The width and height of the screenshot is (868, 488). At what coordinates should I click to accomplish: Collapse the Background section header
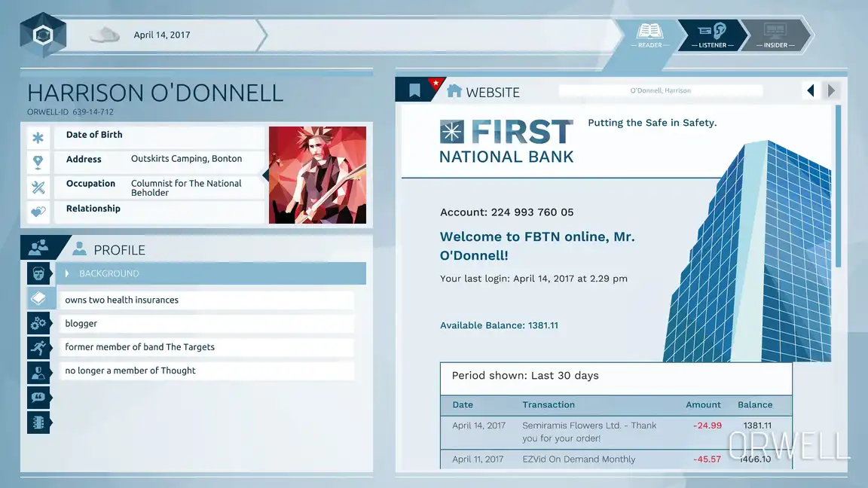pyautogui.click(x=211, y=273)
